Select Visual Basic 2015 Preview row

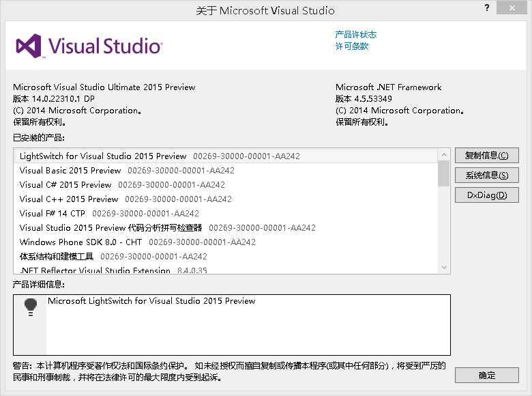pos(226,170)
